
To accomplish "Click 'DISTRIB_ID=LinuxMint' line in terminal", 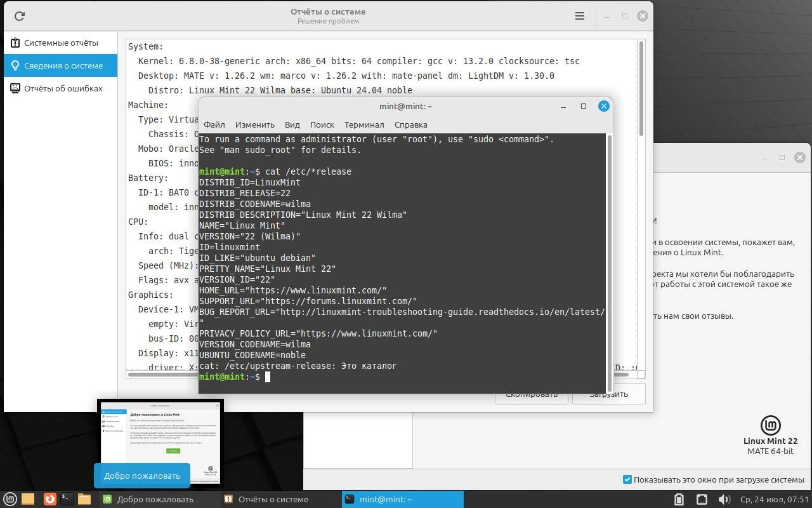I will point(250,182).
